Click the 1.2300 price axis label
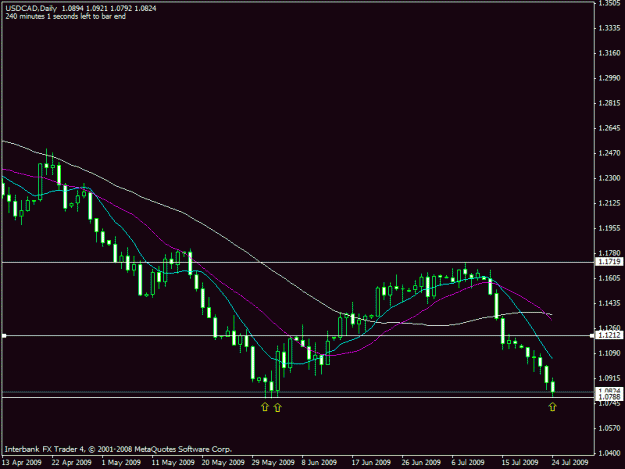This screenshot has height=469, width=625. pos(610,178)
